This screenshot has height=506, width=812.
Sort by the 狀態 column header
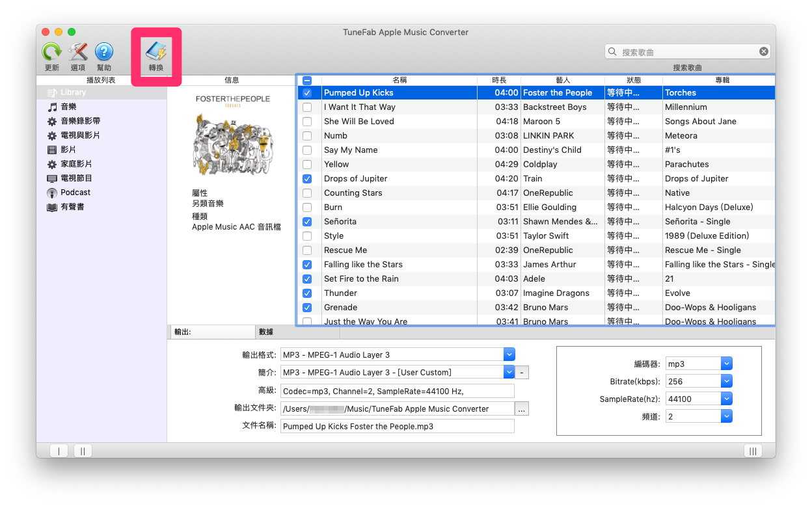(634, 80)
